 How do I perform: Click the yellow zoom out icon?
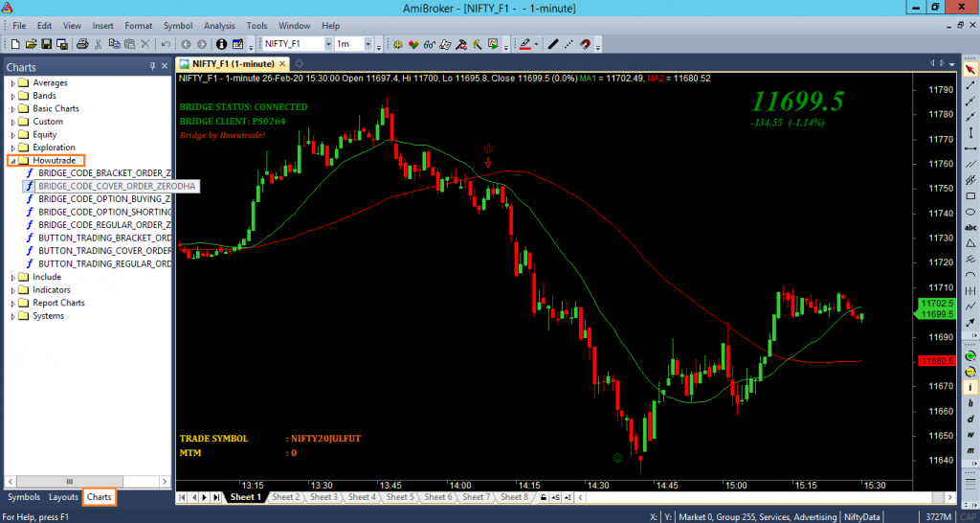click(x=970, y=373)
